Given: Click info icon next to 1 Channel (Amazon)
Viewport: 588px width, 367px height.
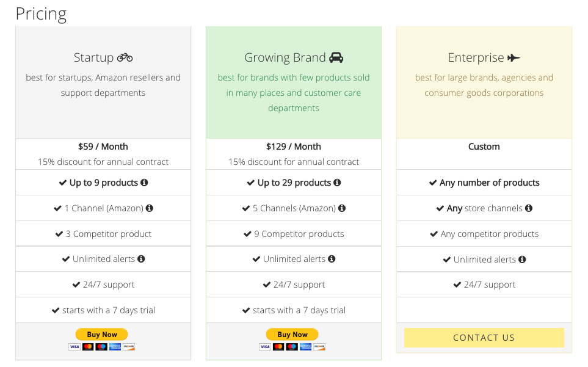Looking at the screenshot, I should [x=149, y=208].
